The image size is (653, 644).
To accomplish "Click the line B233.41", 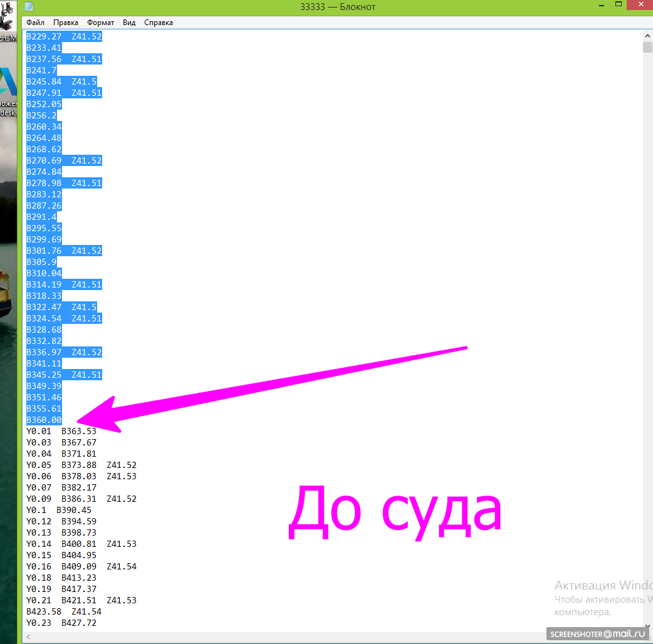I will coord(44,48).
